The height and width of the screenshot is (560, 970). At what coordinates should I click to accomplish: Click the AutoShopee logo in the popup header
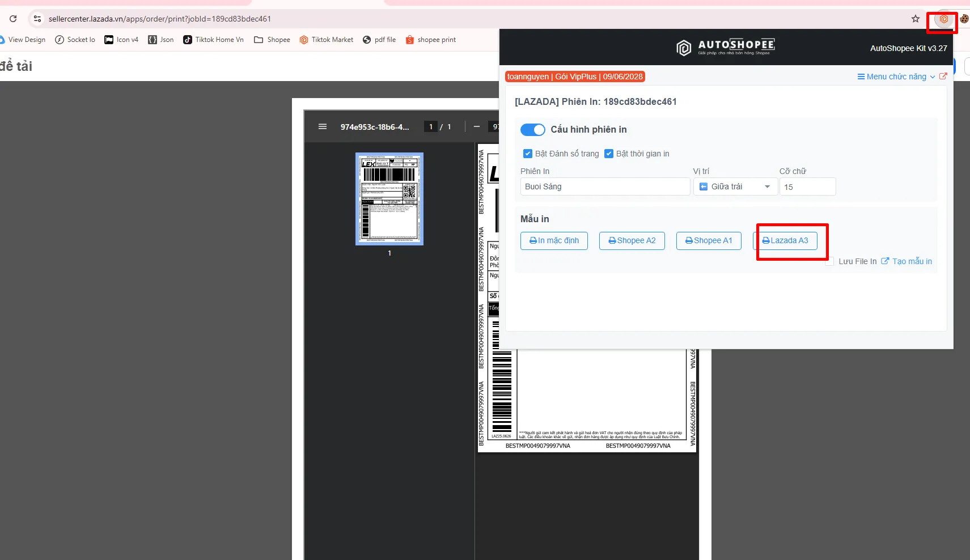tap(726, 47)
